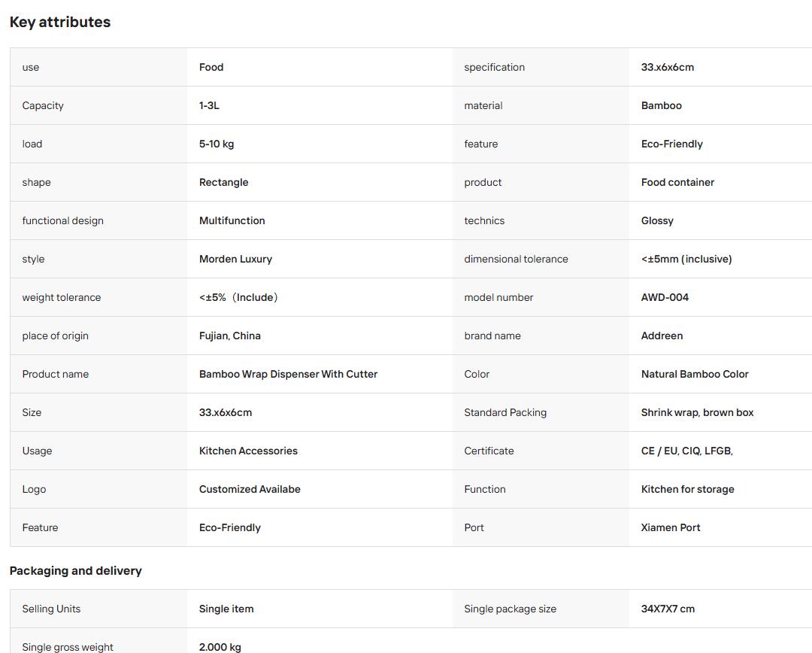Screen dimensions: 812x653
Task: Select the Morden Luxury style value
Action: (x=235, y=259)
